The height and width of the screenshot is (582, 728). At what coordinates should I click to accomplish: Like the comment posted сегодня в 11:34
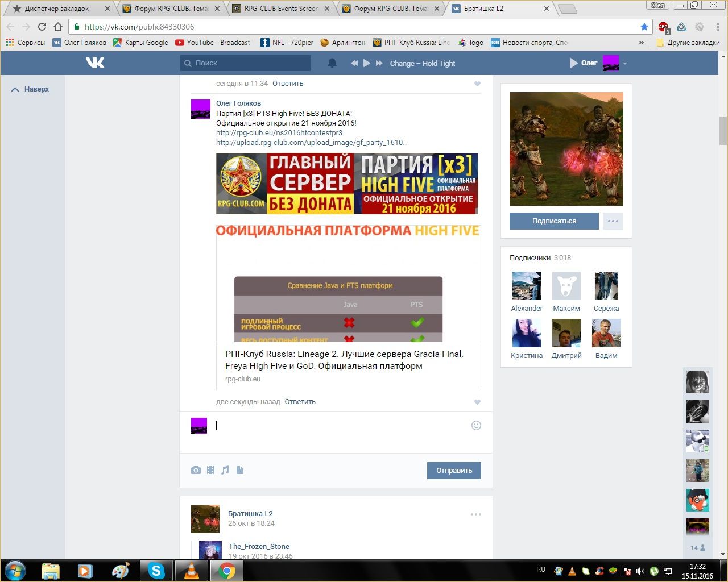[477, 84]
